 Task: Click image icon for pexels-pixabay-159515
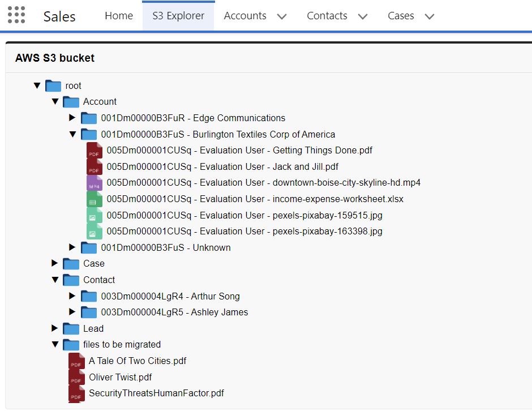click(x=95, y=216)
